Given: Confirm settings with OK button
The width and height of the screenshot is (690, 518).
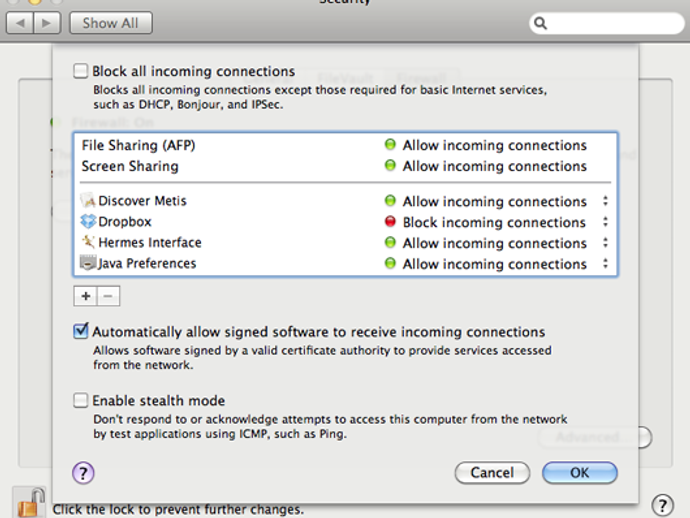Looking at the screenshot, I should [x=580, y=472].
